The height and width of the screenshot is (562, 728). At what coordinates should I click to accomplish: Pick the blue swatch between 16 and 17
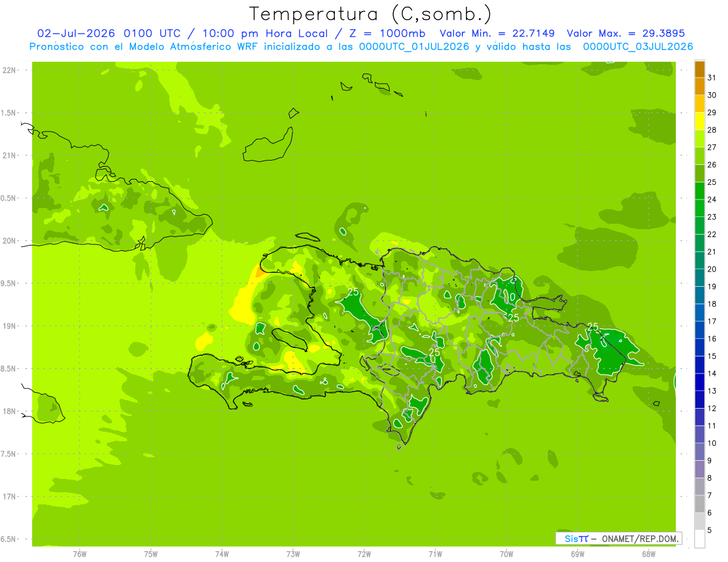click(x=699, y=330)
